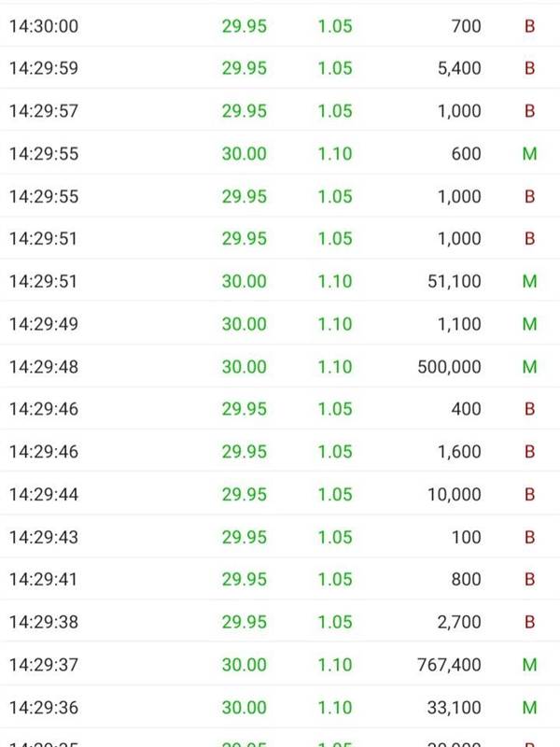
Task: Click the B marker on the 14:30:00 row
Action: coord(529,26)
